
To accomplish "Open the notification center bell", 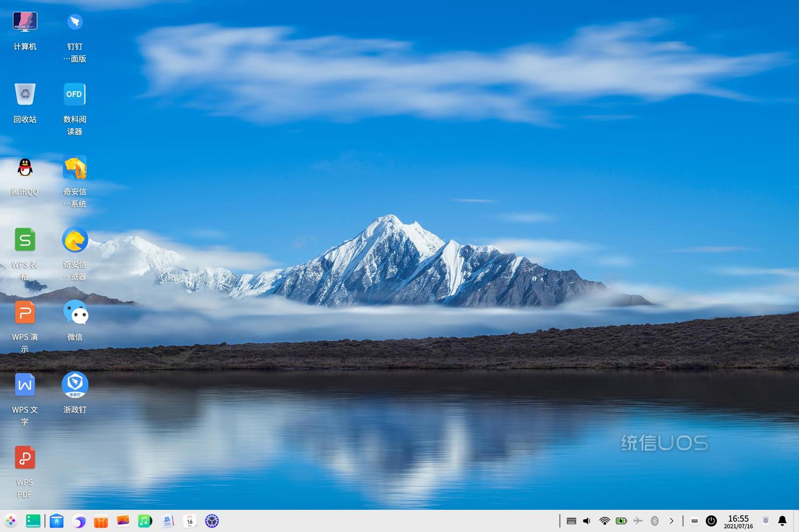I will 782,521.
